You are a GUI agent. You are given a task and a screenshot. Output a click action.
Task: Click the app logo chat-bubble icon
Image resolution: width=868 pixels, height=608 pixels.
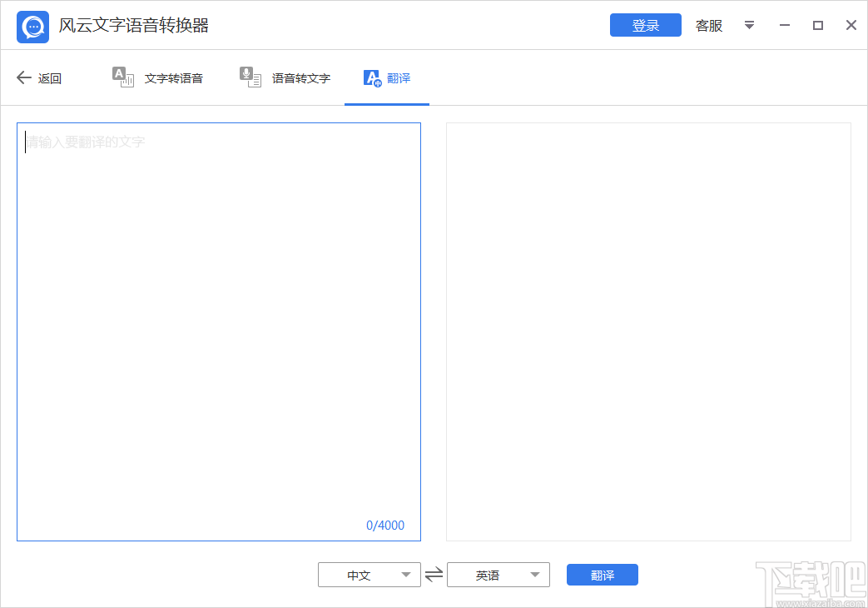pos(32,27)
